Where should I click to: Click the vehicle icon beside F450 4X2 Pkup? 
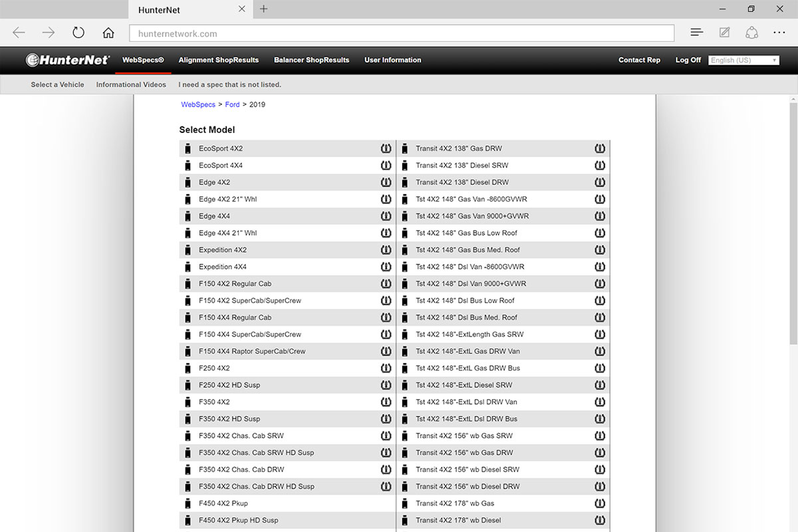click(188, 503)
